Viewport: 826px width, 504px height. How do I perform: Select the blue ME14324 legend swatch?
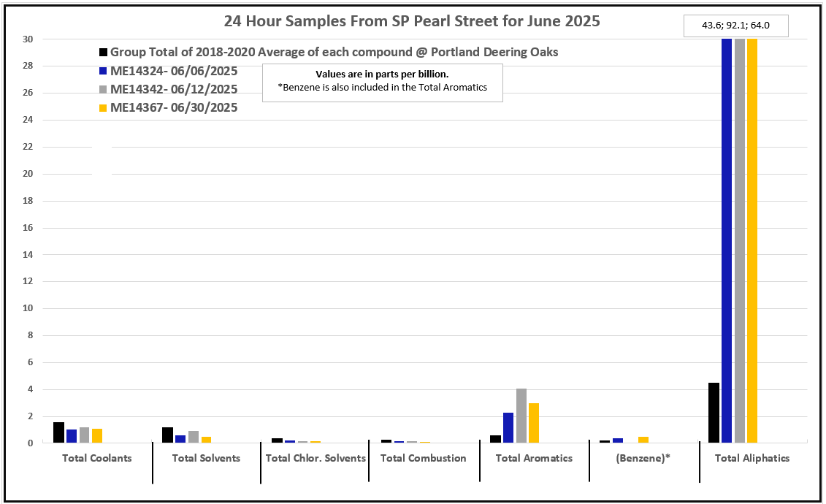pos(104,72)
